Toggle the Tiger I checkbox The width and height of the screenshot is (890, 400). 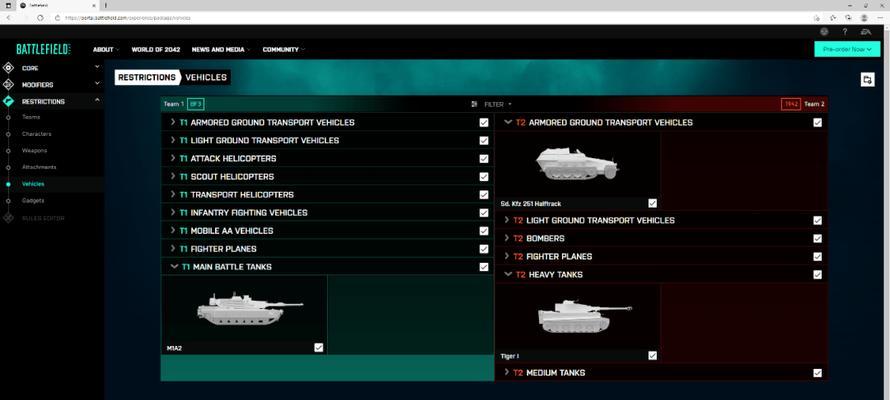click(652, 356)
